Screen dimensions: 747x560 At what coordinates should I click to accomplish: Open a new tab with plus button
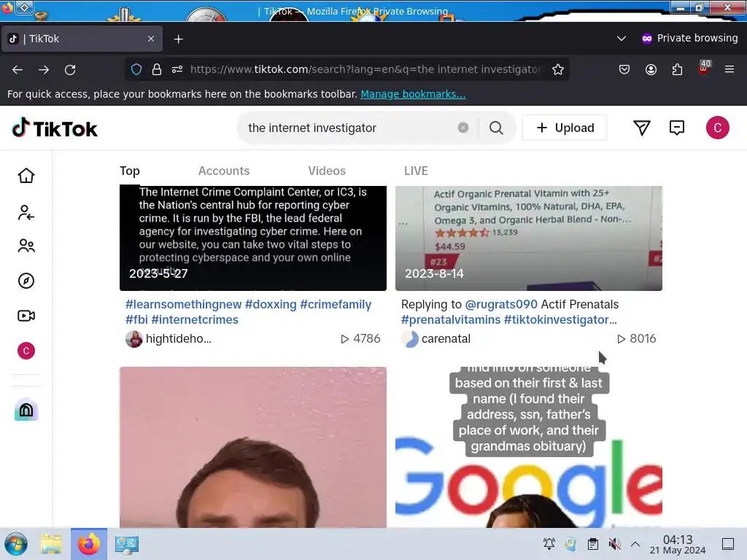pyautogui.click(x=179, y=39)
